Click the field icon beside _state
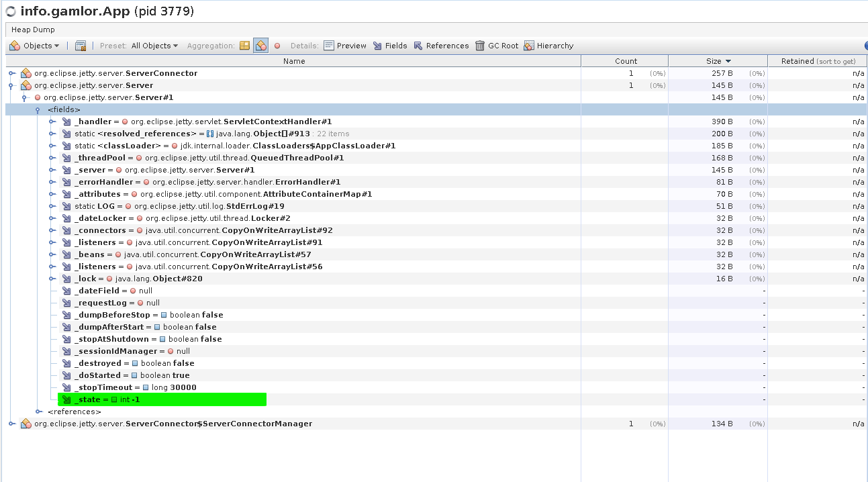 click(x=66, y=399)
